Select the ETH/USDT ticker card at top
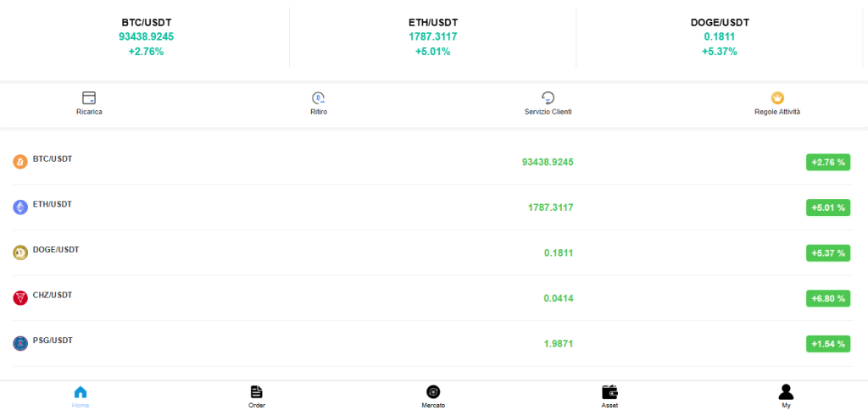The image size is (868, 410). click(433, 37)
